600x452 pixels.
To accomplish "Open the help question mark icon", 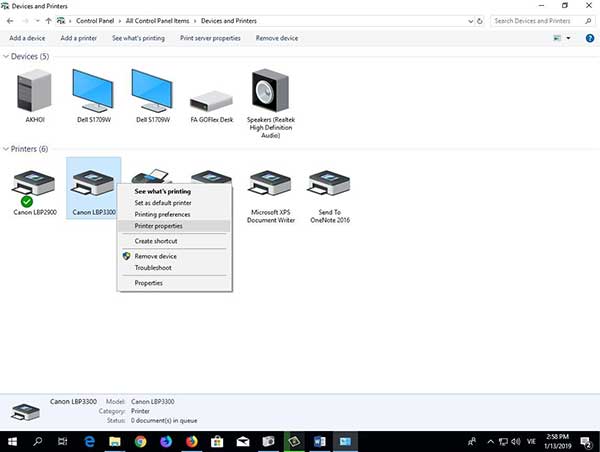I will (x=590, y=38).
